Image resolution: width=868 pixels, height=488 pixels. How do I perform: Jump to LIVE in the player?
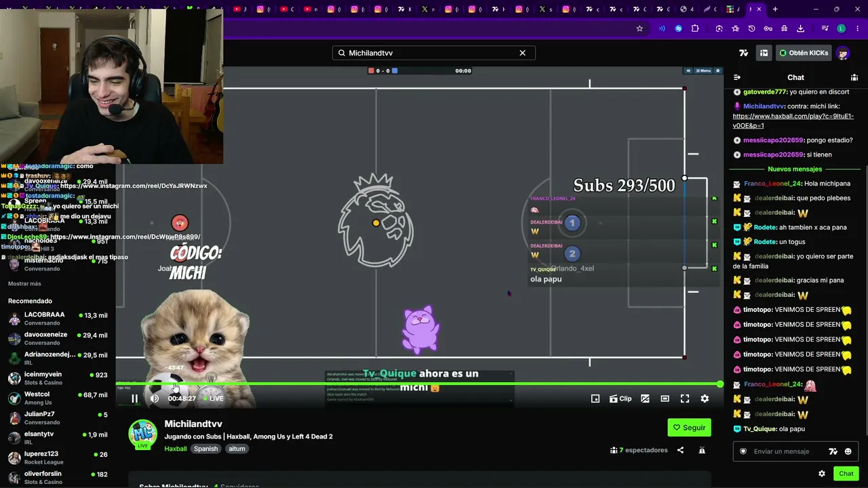point(214,399)
